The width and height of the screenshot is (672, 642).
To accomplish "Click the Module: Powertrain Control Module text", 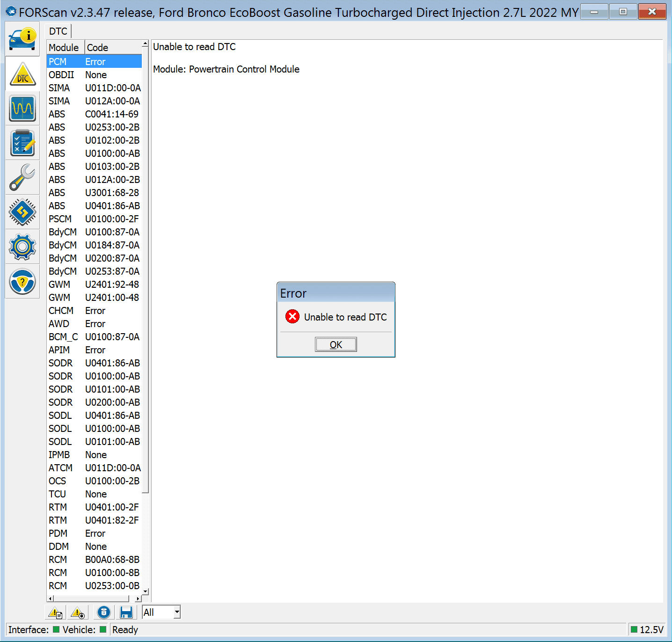I will pos(226,69).
